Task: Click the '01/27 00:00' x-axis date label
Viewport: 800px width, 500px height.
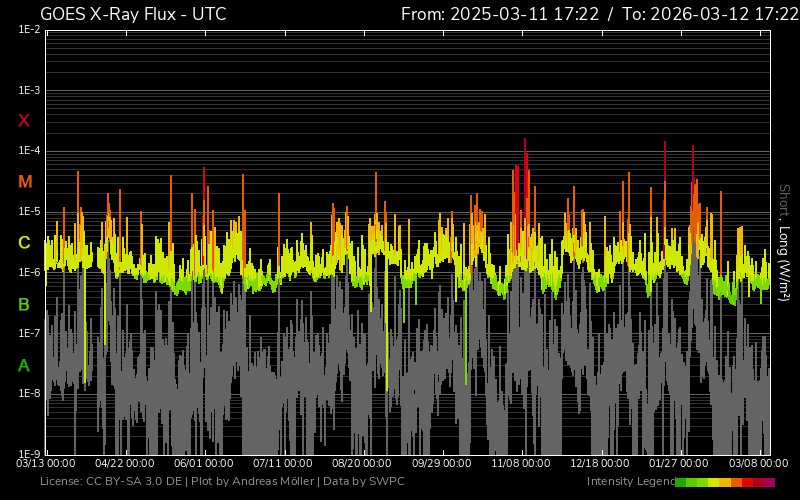Action: pos(679,463)
